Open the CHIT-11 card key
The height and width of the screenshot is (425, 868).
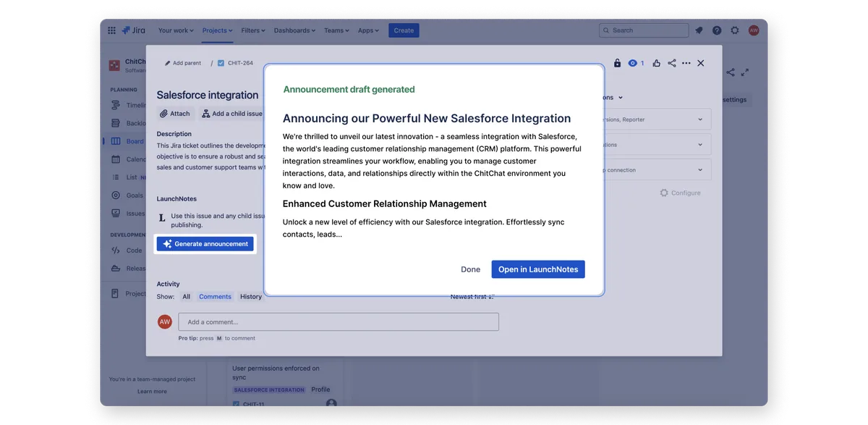(254, 404)
